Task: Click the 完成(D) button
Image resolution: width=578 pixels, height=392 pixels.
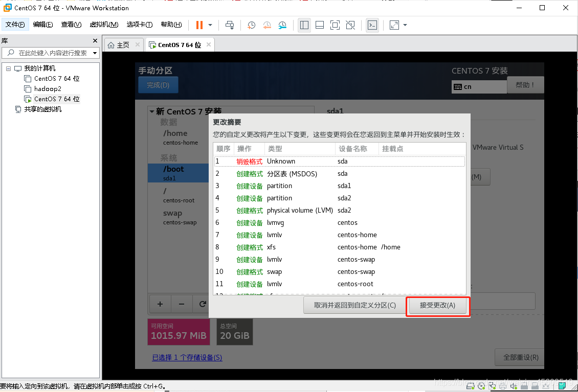Action: (158, 85)
